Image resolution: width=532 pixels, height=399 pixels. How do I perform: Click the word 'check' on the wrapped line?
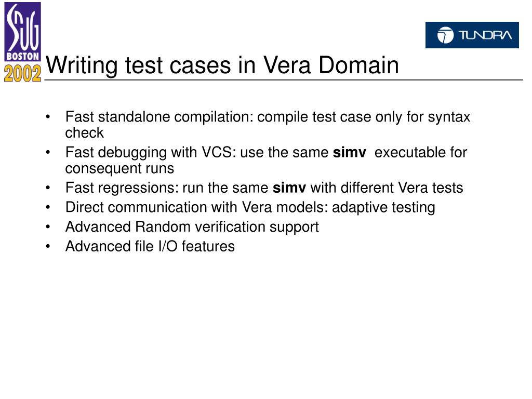(84, 132)
